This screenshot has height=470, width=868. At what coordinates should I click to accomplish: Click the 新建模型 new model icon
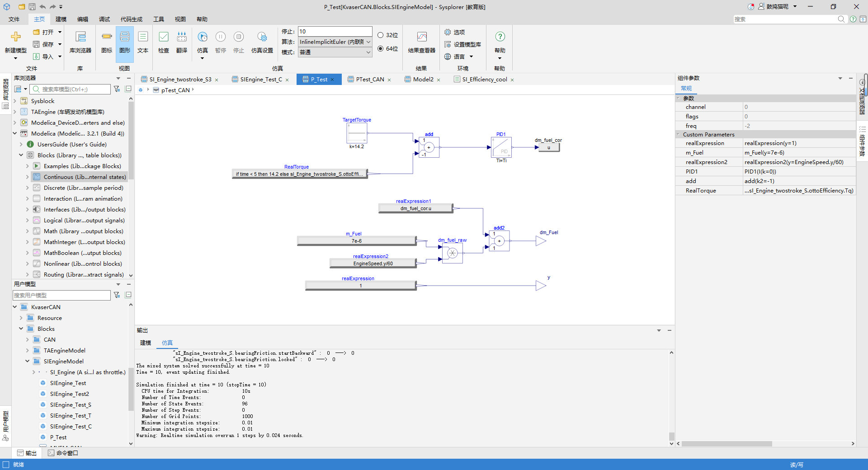16,37
